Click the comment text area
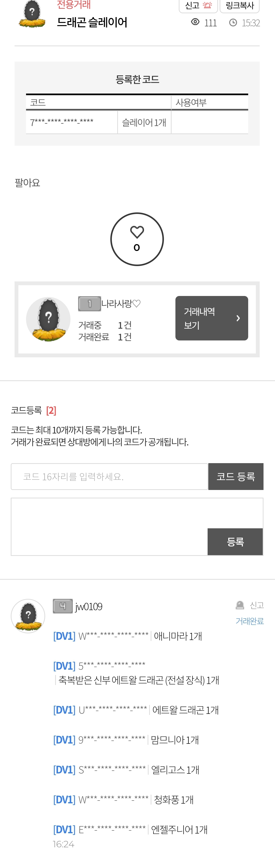Viewport: 275px width, 868px height. pyautogui.click(x=109, y=527)
